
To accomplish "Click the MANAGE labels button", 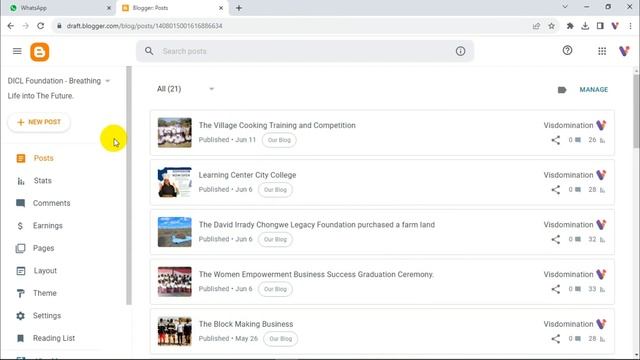I will coord(593,90).
